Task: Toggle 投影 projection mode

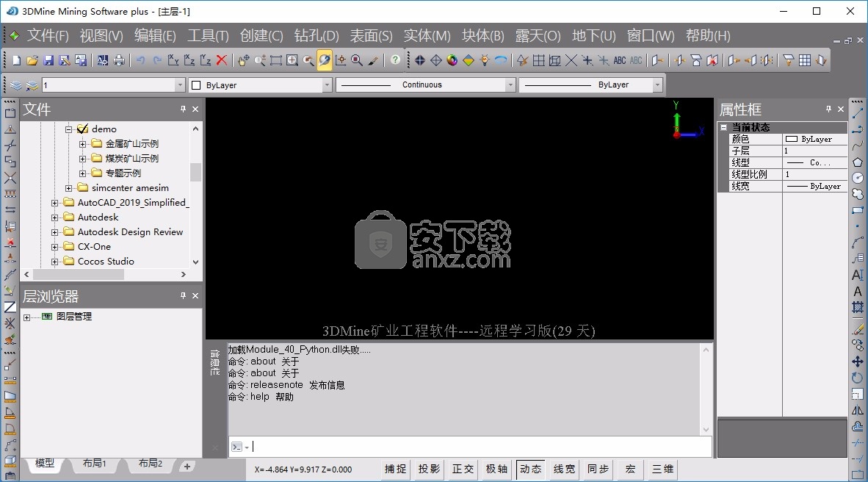Action: [429, 470]
